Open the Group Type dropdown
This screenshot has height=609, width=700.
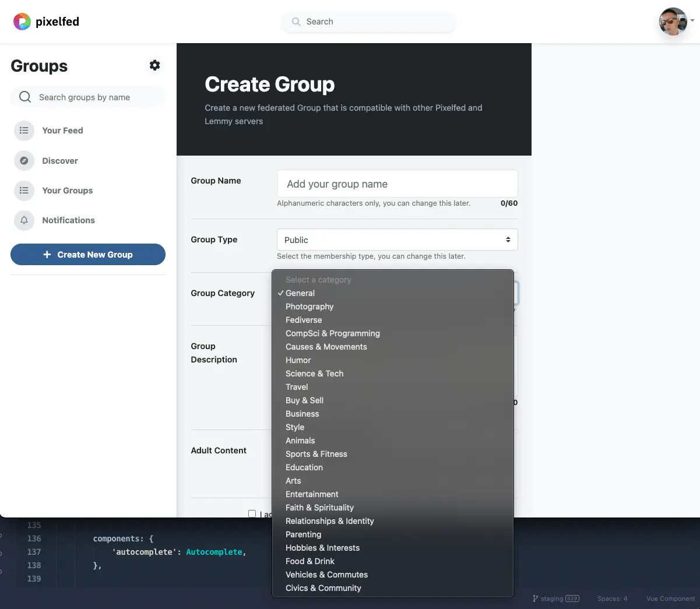click(397, 240)
